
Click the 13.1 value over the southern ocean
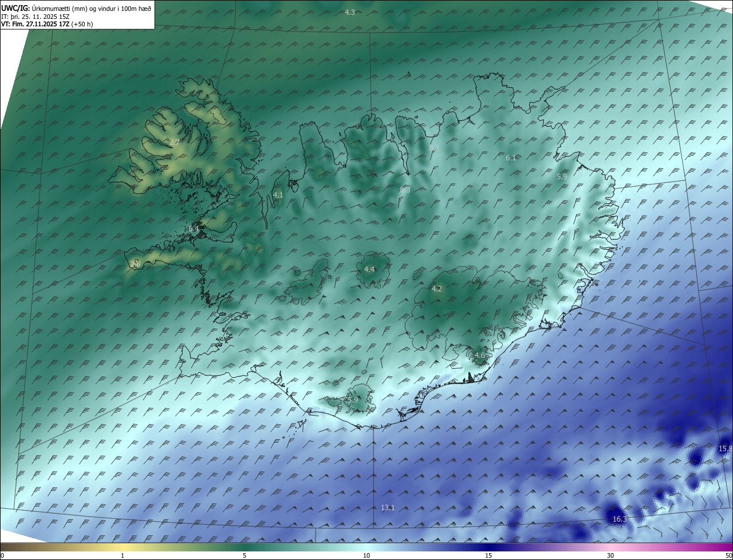[388, 507]
